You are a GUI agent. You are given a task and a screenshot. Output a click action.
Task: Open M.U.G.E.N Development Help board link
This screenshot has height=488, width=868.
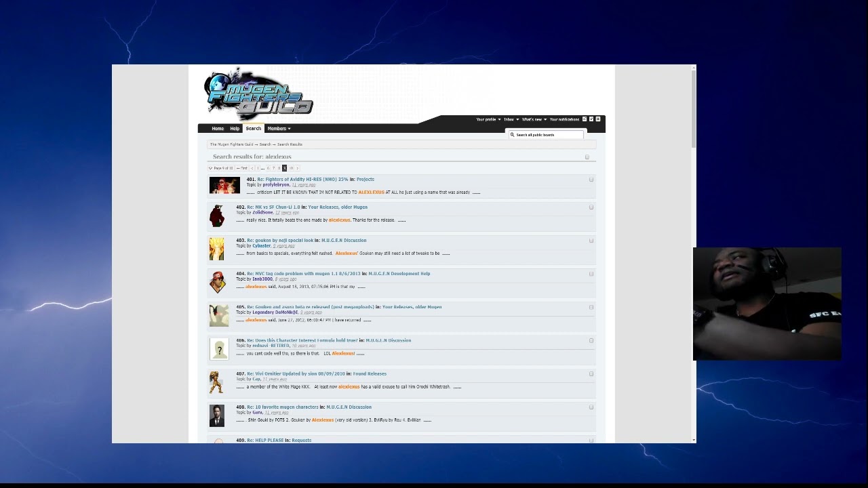[399, 274]
